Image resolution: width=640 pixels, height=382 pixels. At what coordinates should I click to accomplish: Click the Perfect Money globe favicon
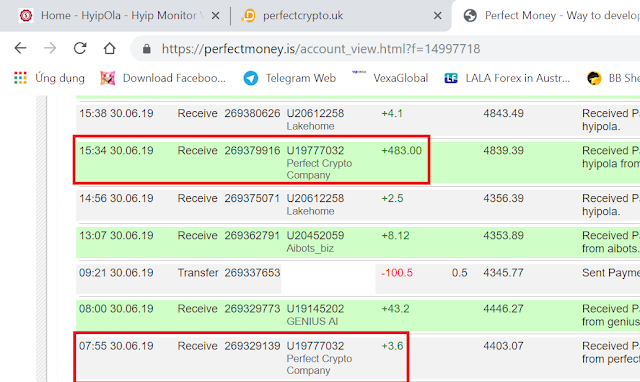pos(470,16)
